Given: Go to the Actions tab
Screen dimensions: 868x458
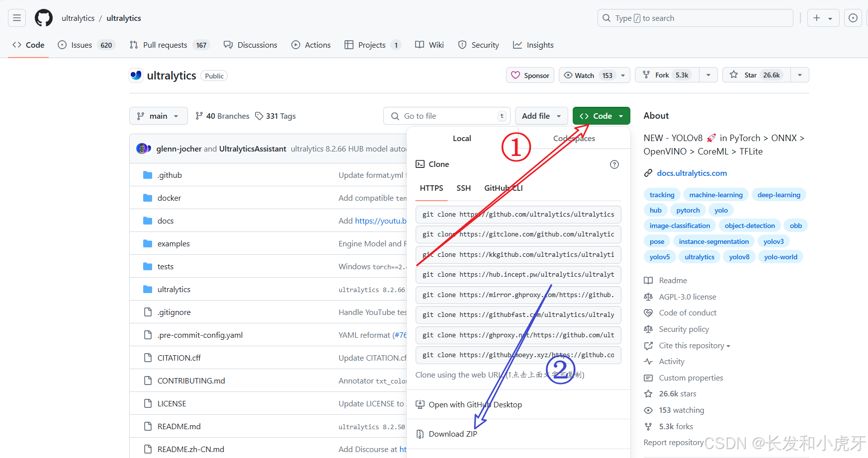Looking at the screenshot, I should [x=311, y=45].
